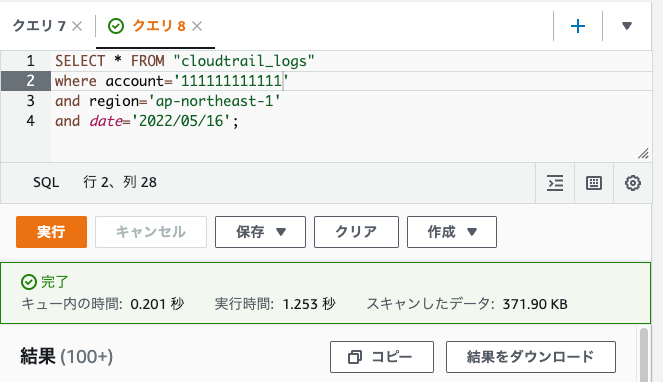
Task: Click the query format indent icon
Action: point(555,183)
